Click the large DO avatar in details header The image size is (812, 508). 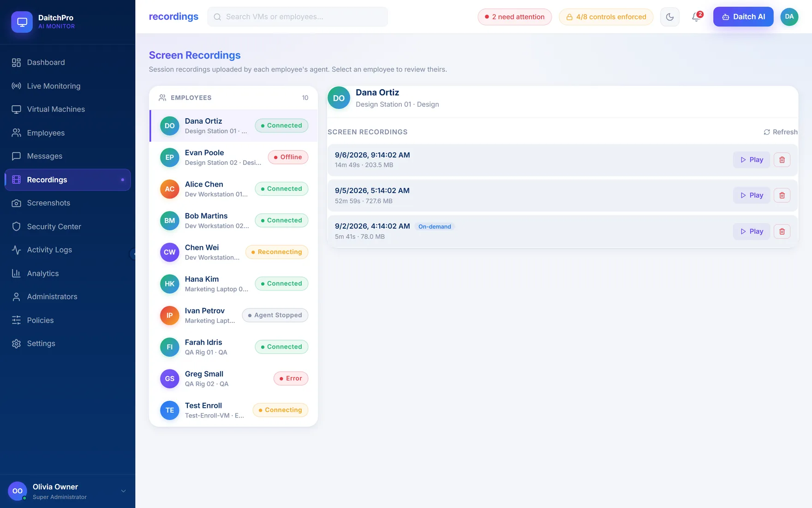point(339,98)
